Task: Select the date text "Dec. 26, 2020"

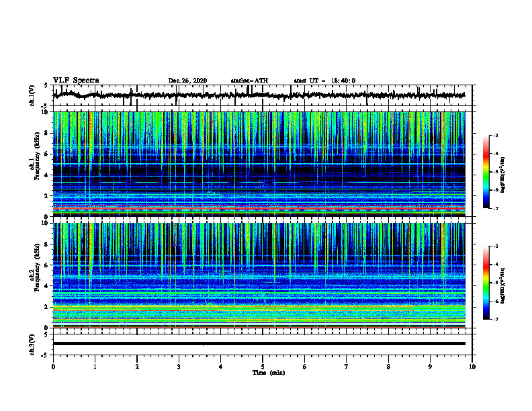Action: (187, 81)
